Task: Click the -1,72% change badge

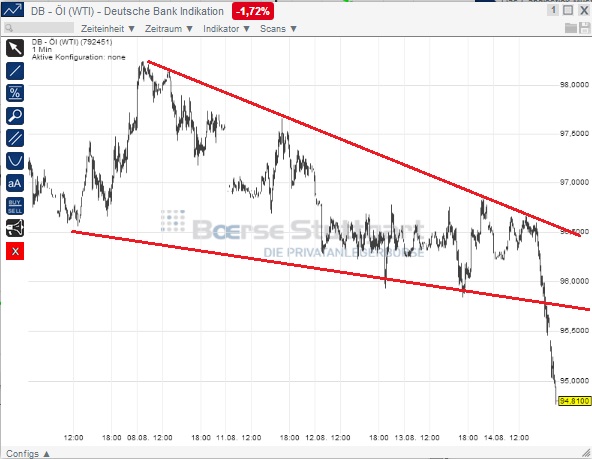Action: coord(253,11)
